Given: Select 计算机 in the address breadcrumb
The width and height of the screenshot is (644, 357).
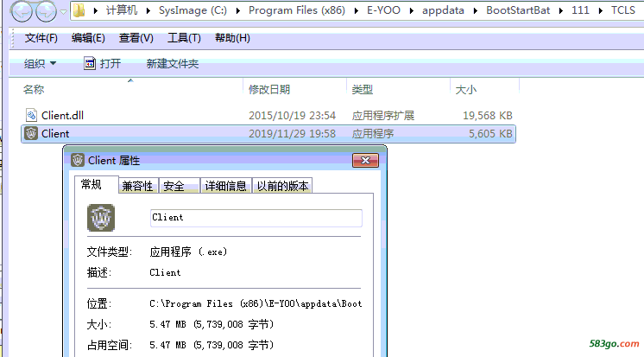Looking at the screenshot, I should [122, 10].
